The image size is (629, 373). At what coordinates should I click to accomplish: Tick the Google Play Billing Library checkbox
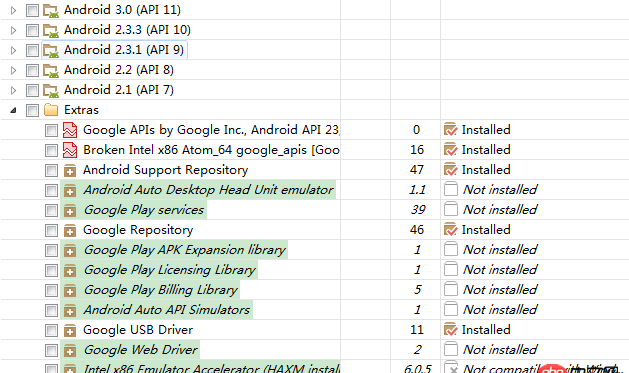51,290
